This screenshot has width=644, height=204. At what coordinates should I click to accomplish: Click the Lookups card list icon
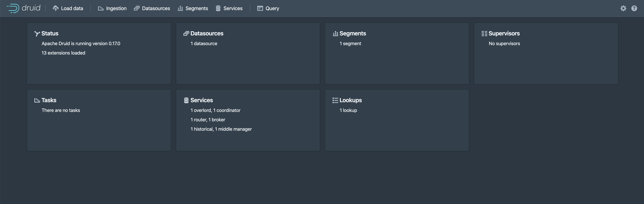click(335, 100)
